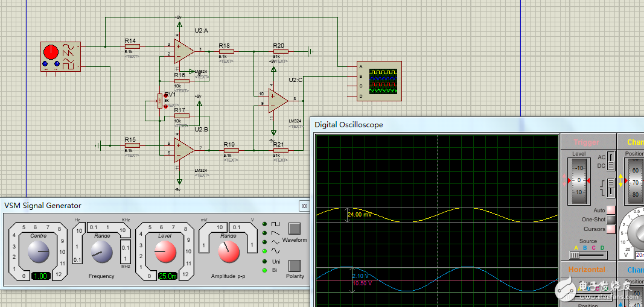Click the Trigger panel heading
Viewport: 644px width, 307px height.
(587, 142)
